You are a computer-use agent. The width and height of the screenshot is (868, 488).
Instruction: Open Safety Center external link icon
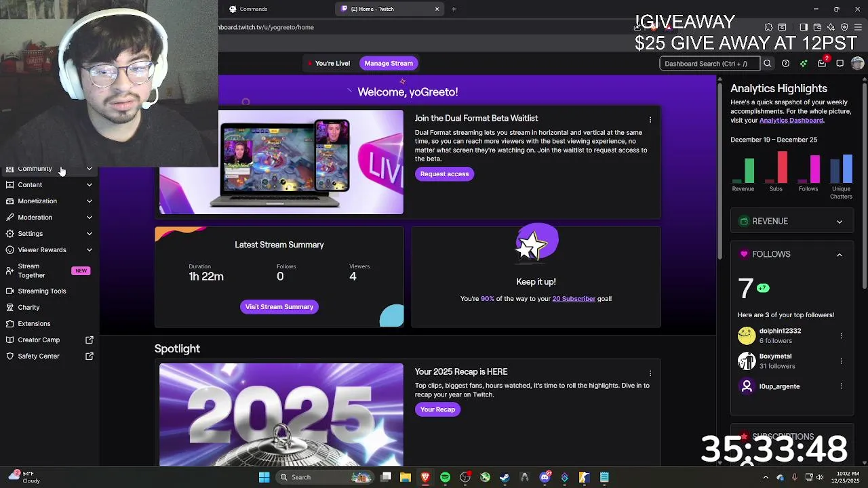(90, 356)
